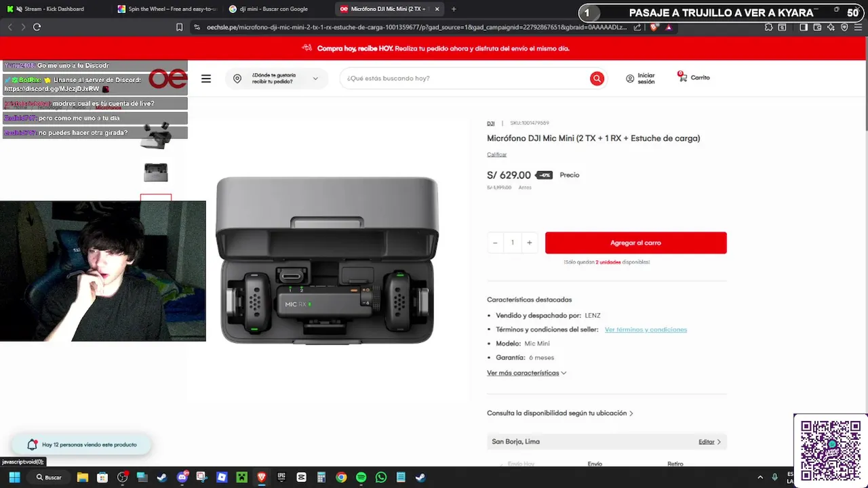The image size is (868, 488).
Task: Open Spotify from the taskbar
Action: click(361, 477)
